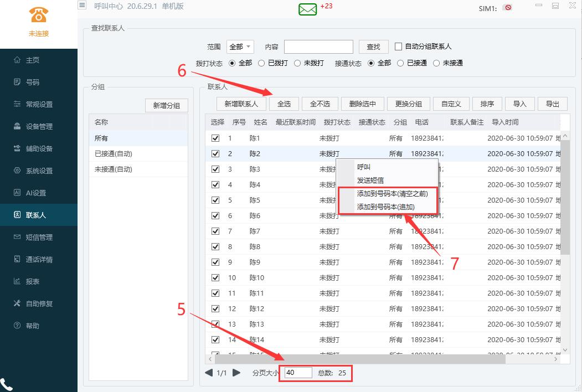Click 联系人 contacts icon in sidebar
582x392 pixels.
click(17, 215)
